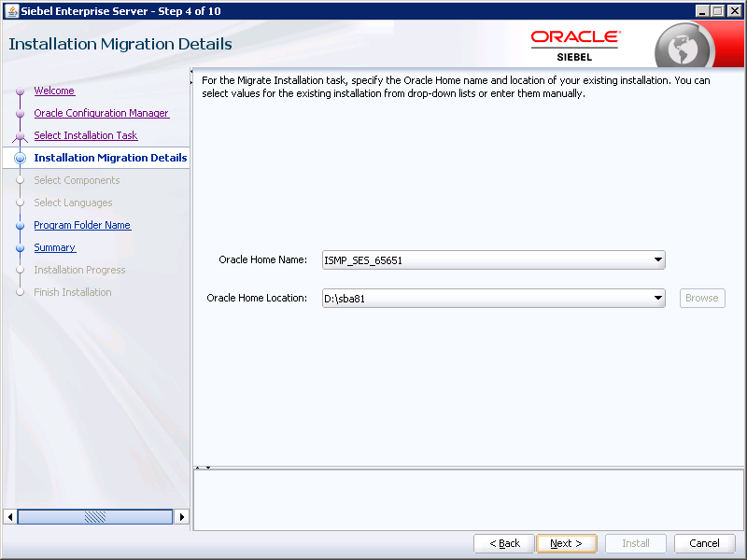
Task: Click the Oracle Configuration Manager step bullet
Action: point(20,113)
